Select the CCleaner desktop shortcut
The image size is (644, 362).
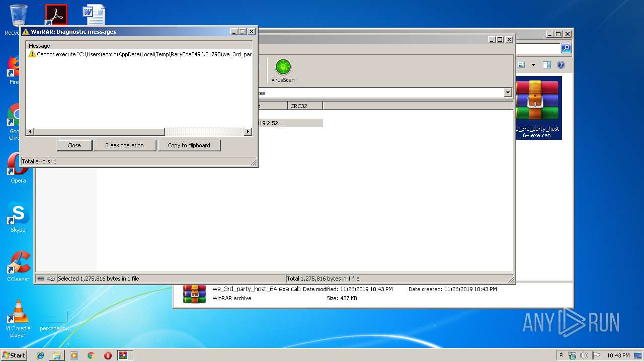[18, 267]
